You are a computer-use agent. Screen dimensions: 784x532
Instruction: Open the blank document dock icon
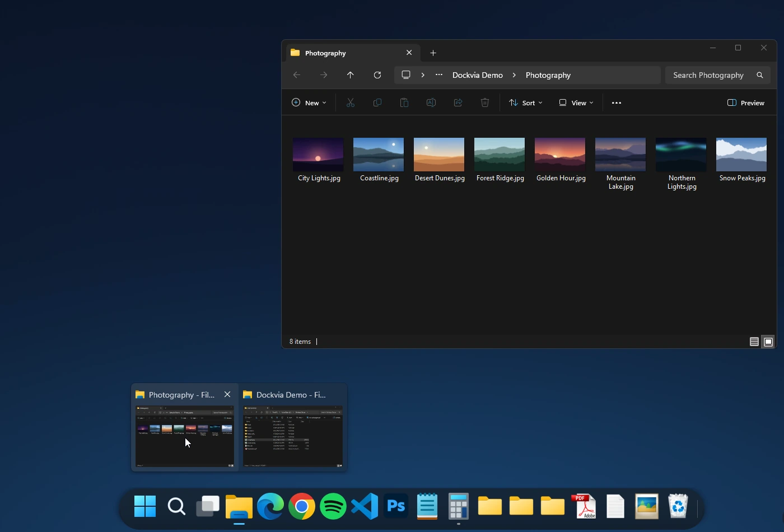(615, 506)
